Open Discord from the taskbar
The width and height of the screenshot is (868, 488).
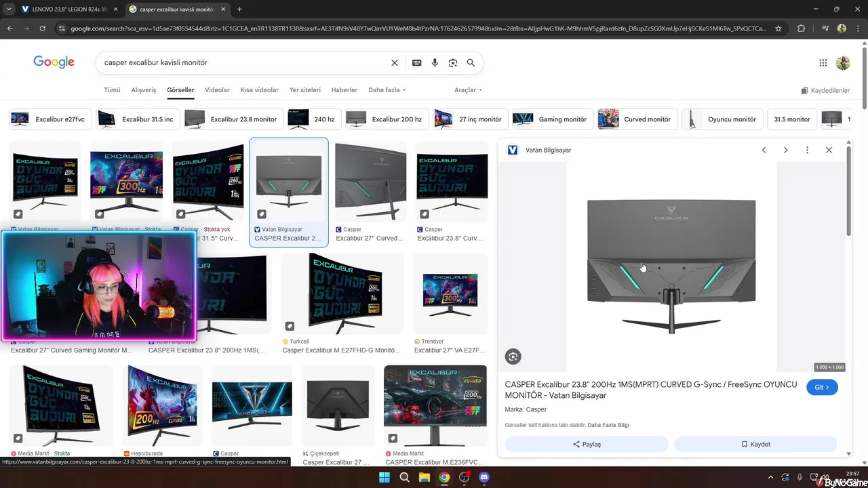tap(484, 477)
